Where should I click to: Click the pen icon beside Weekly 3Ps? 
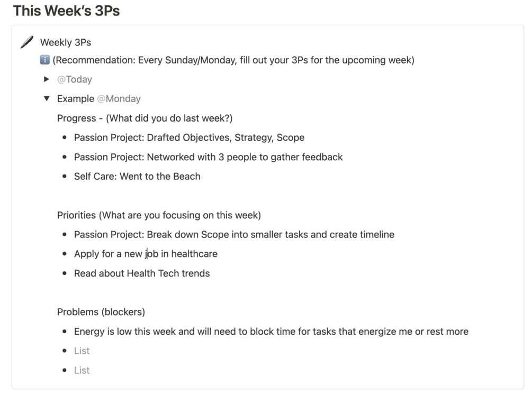click(26, 42)
